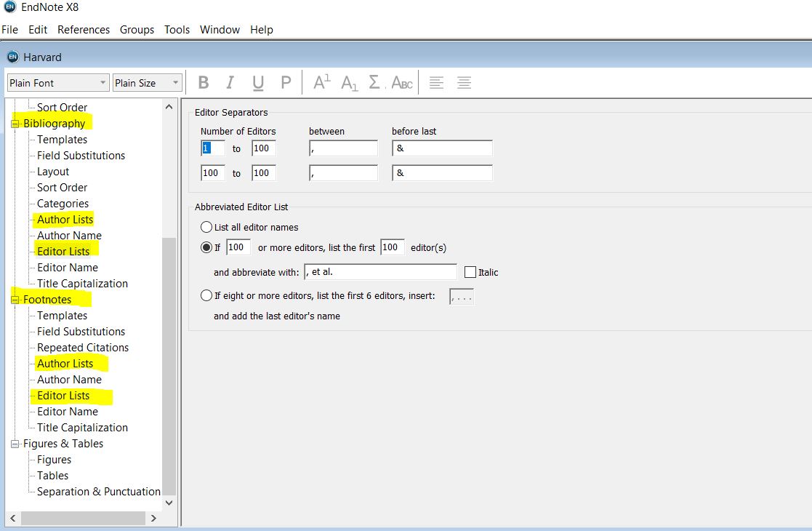This screenshot has height=531, width=812.
Task: Collapse the Figures & Tables node
Action: [15, 444]
